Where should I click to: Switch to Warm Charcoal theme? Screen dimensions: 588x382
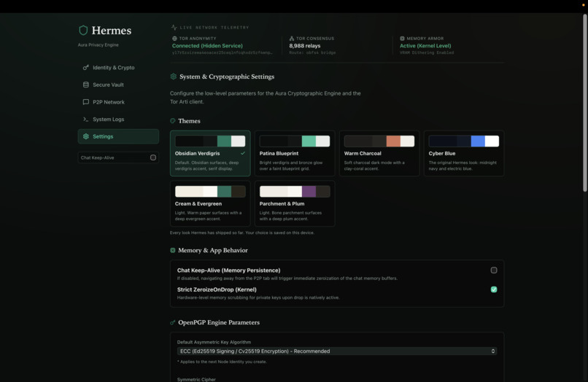[x=379, y=153]
